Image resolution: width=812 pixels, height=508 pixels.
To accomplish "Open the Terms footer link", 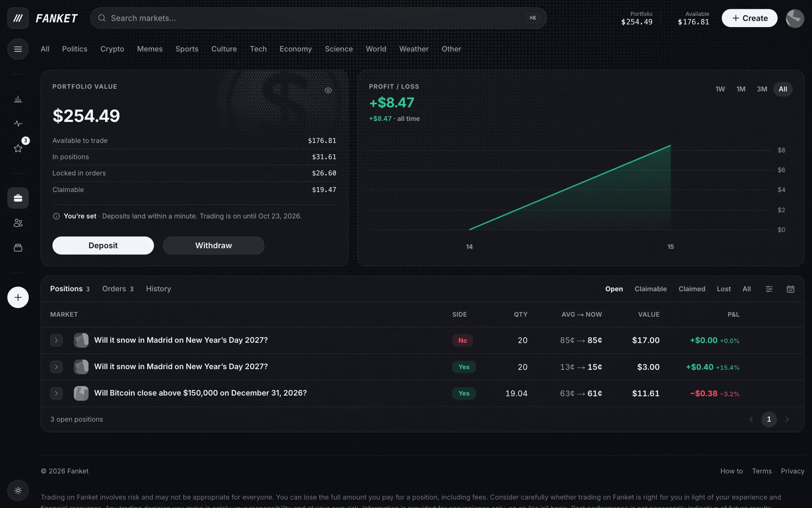I will click(762, 471).
